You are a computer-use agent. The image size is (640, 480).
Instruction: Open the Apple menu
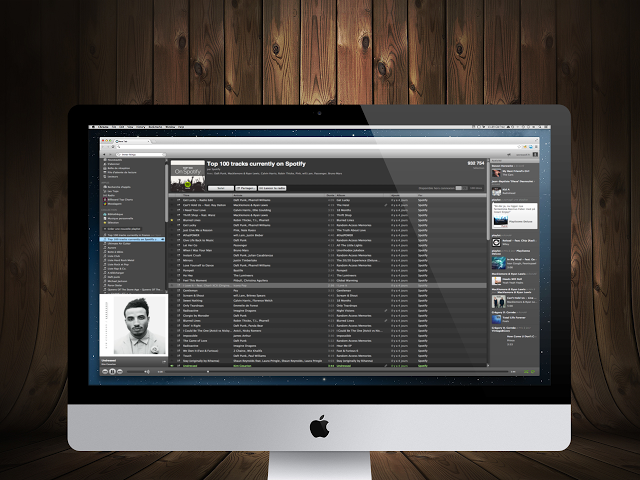93,127
